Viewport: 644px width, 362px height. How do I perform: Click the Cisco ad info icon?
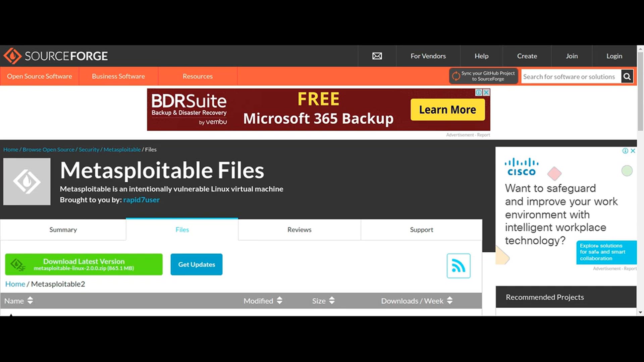[x=625, y=151]
